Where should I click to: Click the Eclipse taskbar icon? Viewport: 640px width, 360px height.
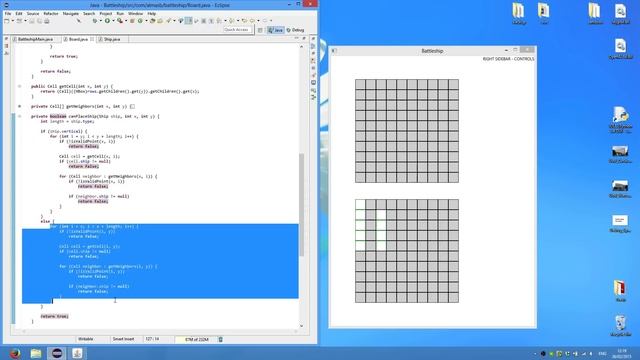point(57,353)
